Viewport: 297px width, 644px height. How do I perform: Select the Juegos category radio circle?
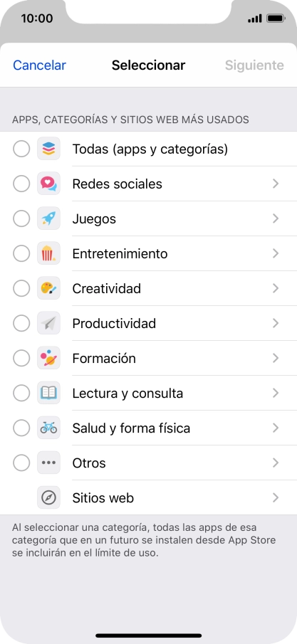[x=21, y=218]
